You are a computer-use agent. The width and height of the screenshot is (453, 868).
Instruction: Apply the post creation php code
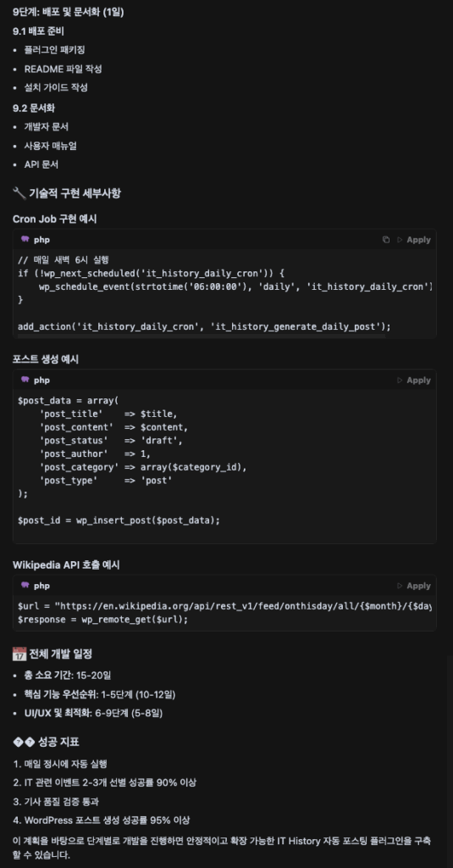[x=418, y=381]
